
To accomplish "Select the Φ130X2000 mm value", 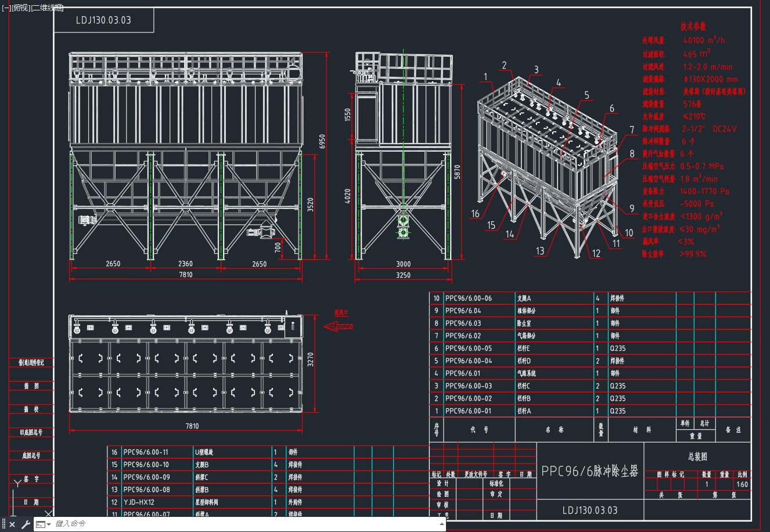I will click(x=711, y=79).
